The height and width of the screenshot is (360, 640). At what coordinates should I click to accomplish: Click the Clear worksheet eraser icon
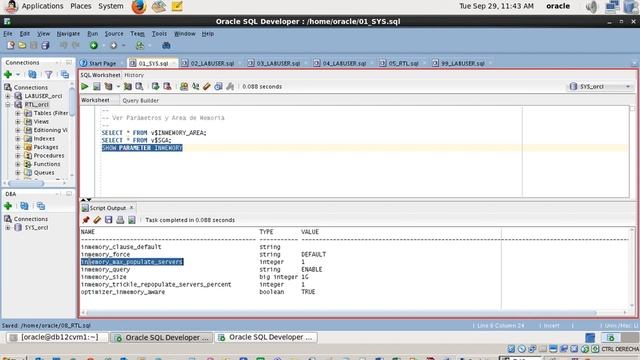(207, 87)
